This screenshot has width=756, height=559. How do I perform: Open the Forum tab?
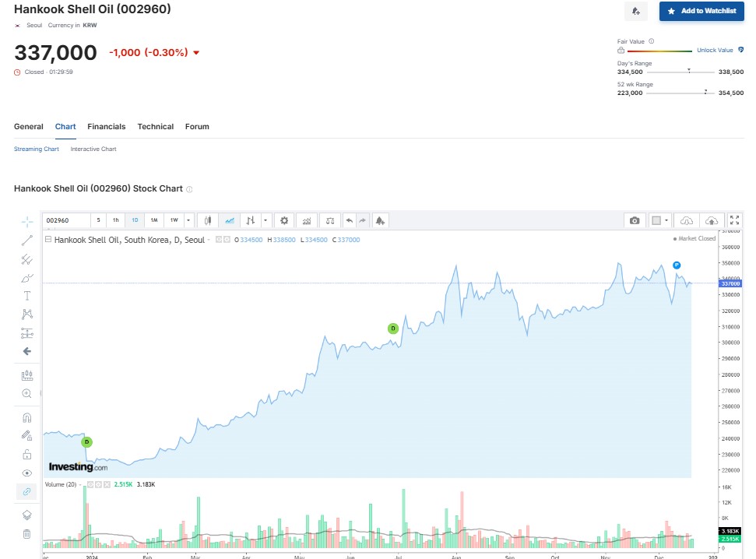197,126
